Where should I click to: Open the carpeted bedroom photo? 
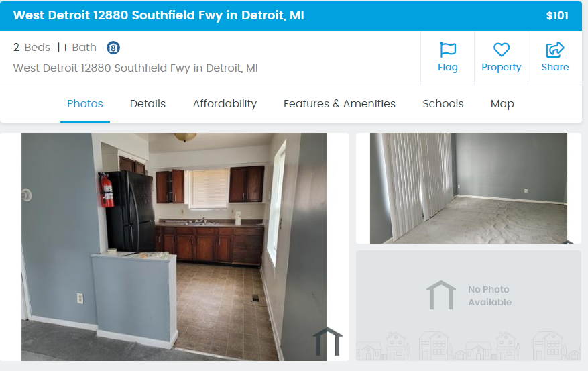pos(469,188)
